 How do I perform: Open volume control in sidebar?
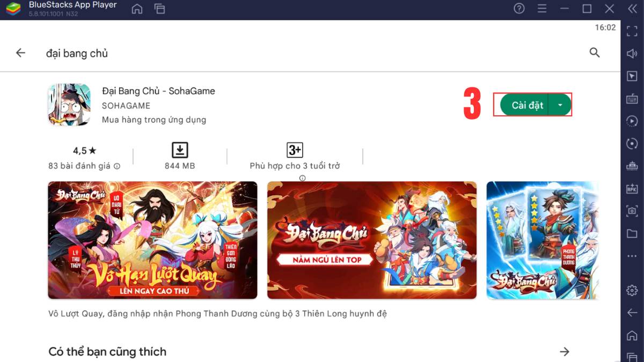pyautogui.click(x=632, y=54)
